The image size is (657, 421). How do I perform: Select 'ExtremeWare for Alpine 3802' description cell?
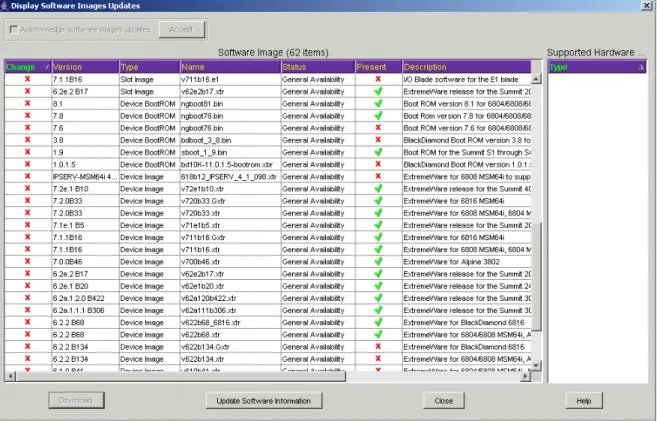click(467, 261)
